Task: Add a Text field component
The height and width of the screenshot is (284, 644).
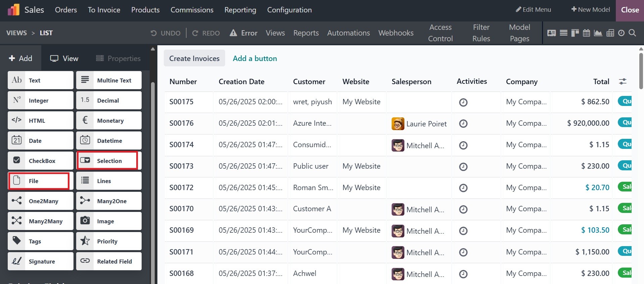Action: click(x=41, y=80)
